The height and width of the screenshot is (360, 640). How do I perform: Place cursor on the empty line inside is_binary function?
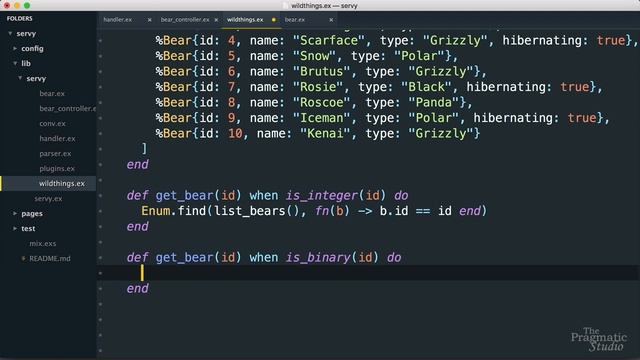point(367,273)
